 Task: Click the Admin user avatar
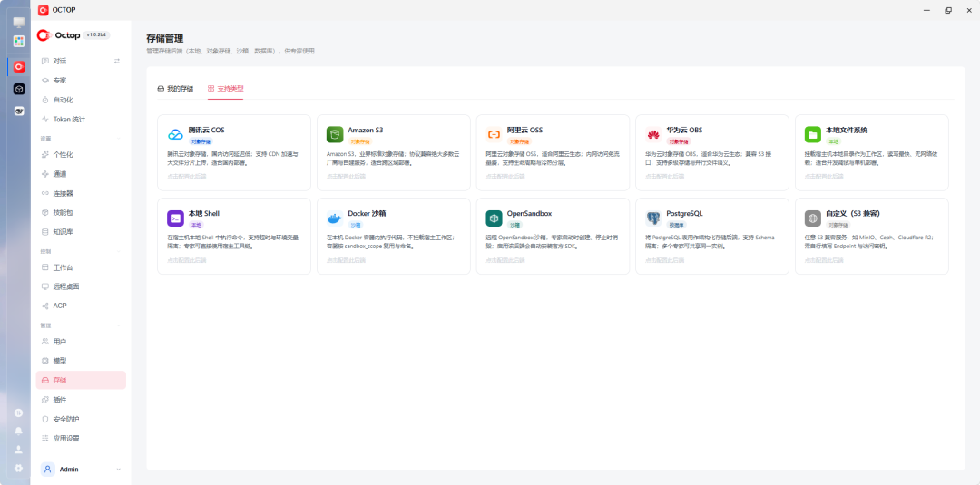(x=48, y=470)
